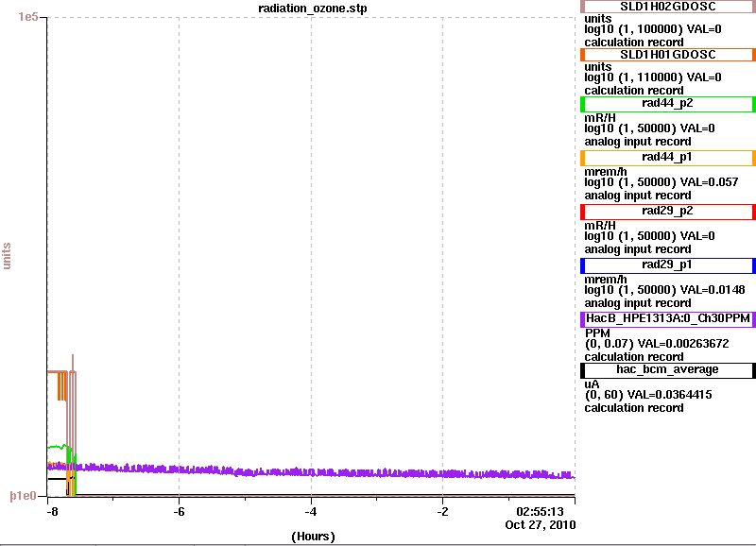
Task: Click the 1e5 y-axis top label
Action: coord(28,17)
